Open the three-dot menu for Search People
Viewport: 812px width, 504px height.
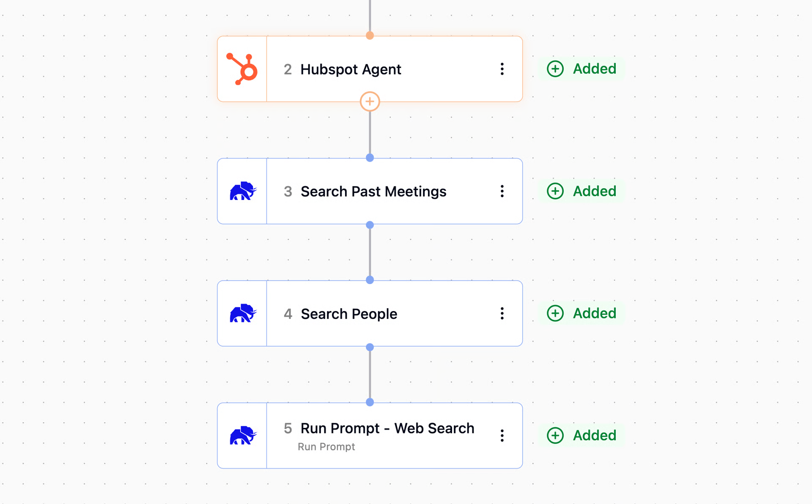tap(502, 313)
